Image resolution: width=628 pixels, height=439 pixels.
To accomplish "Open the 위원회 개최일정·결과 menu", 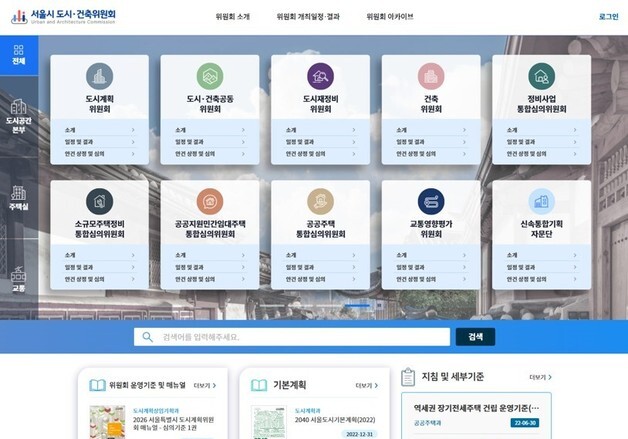I will 308,17.
